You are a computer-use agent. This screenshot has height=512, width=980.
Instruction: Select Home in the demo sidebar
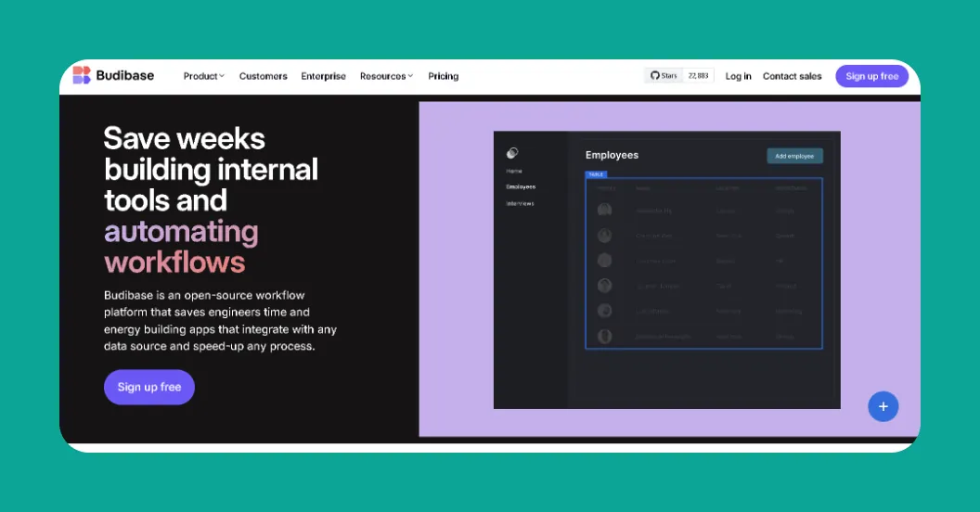(514, 172)
